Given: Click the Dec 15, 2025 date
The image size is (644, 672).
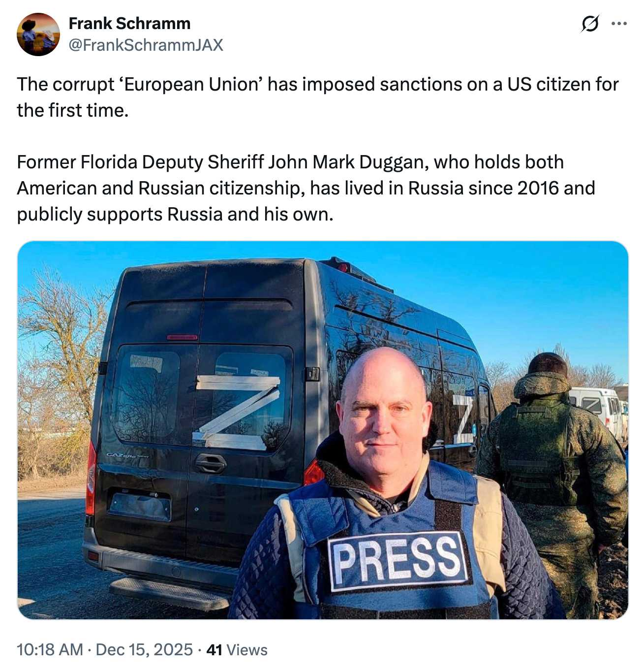Looking at the screenshot, I should click(144, 649).
